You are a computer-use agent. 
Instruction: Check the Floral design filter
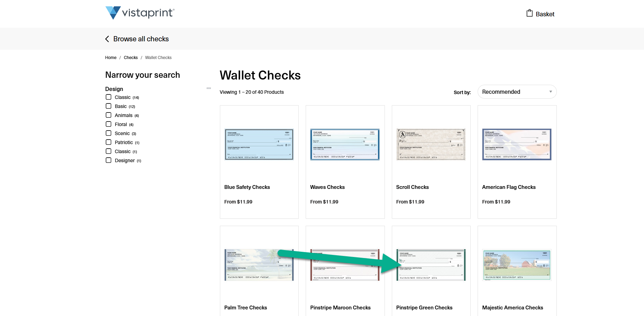click(108, 124)
